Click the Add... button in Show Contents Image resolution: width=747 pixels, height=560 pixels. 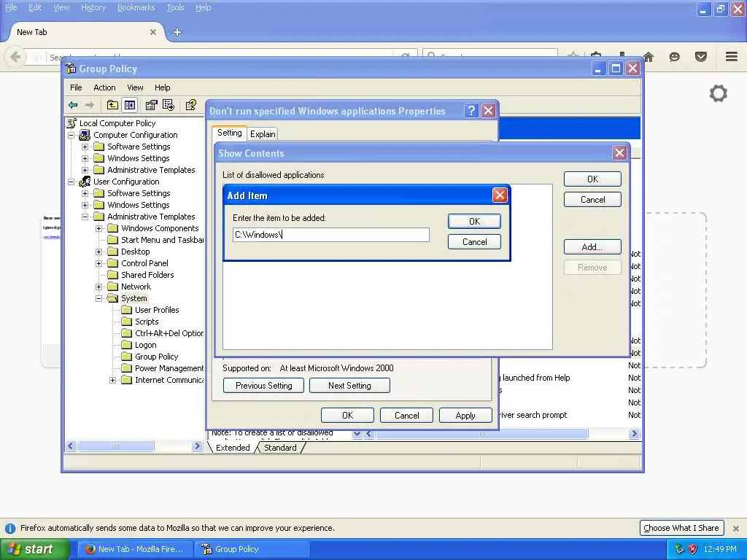tap(592, 246)
